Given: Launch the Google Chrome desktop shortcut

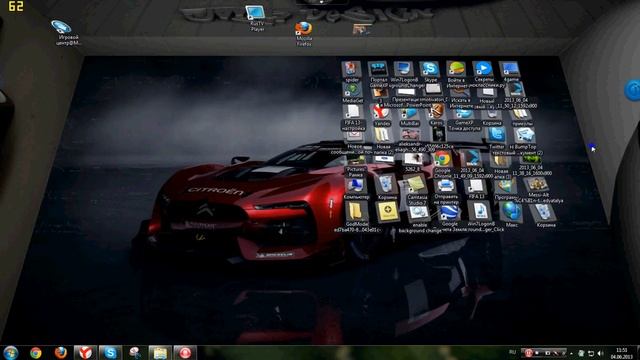Looking at the screenshot, I should 442,162.
